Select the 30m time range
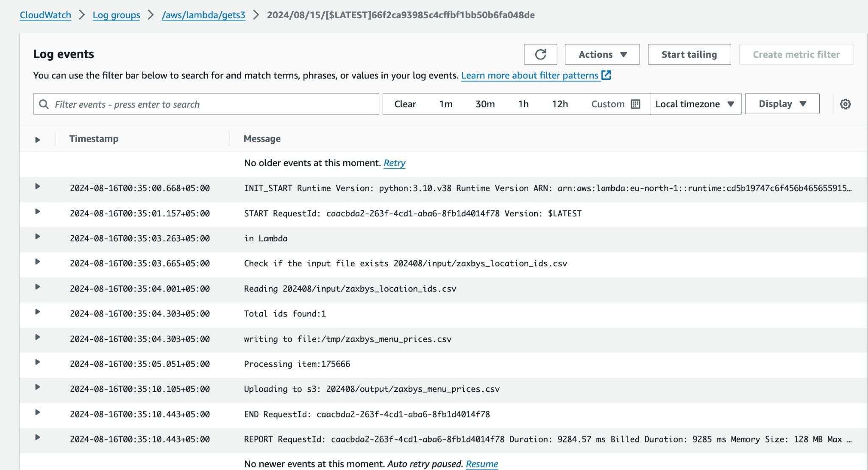Screen dimensions: 868x470 coord(485,104)
